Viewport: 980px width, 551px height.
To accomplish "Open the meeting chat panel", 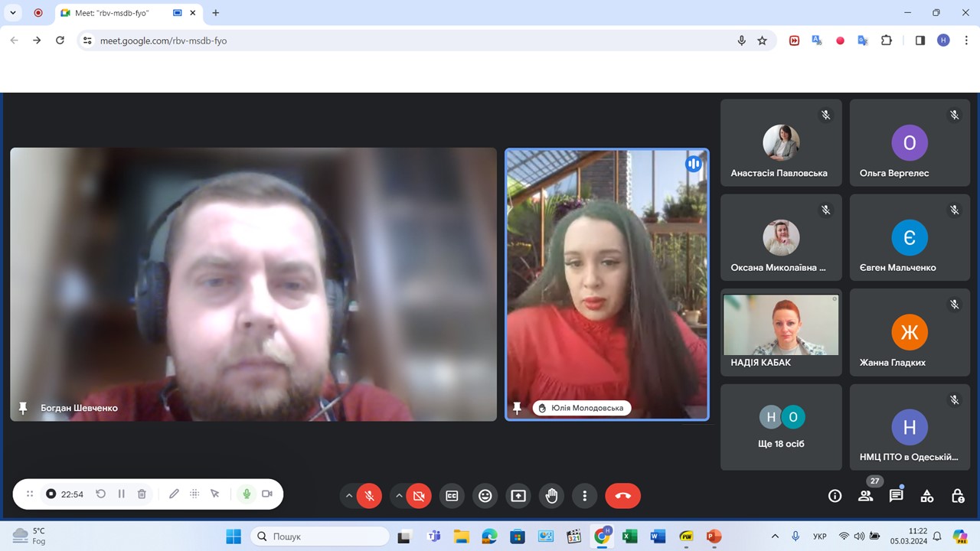I will tap(896, 496).
